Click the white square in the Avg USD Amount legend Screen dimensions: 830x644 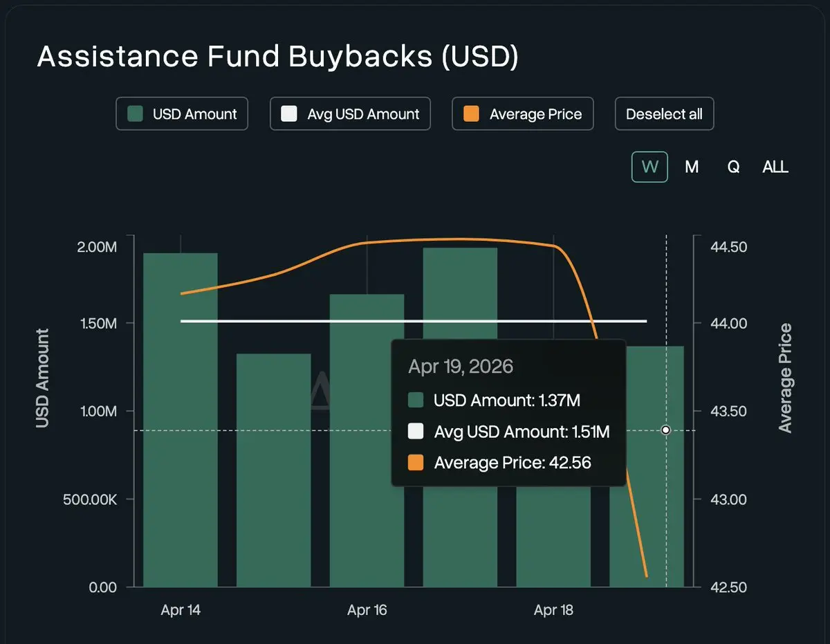pyautogui.click(x=289, y=114)
